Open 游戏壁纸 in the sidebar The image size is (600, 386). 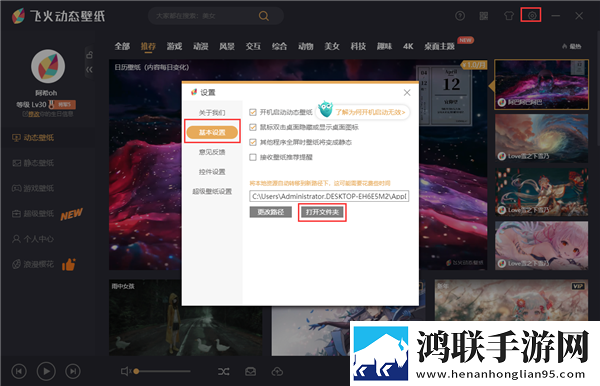[x=33, y=188]
